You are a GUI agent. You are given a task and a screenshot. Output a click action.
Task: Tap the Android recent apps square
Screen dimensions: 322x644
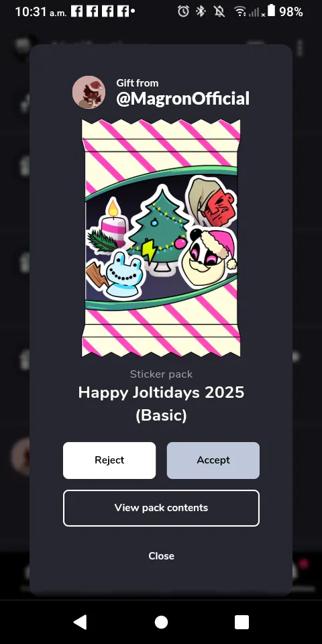(x=241, y=623)
